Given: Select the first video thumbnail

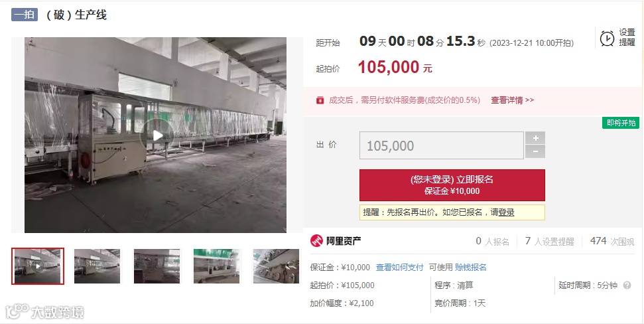Looking at the screenshot, I should [38, 266].
